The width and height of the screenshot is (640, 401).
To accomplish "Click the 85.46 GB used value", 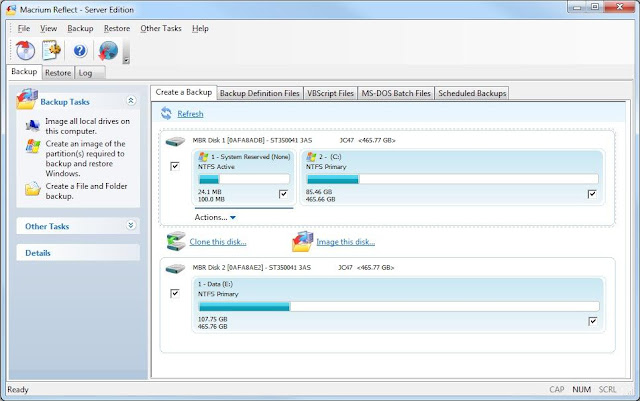I will (319, 192).
